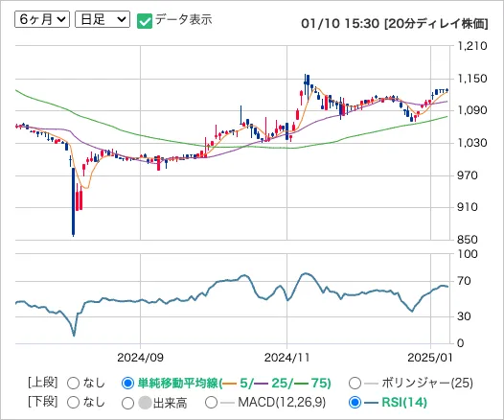The height and width of the screenshot is (420, 504).
Task: Select 出来高 radio button
Action: pyautogui.click(x=127, y=403)
